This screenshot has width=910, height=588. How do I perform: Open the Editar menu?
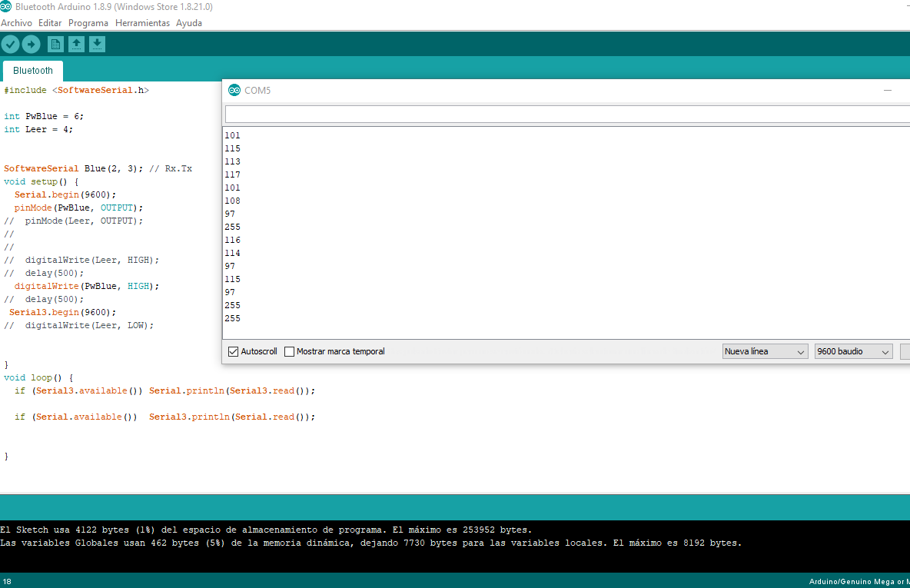[50, 23]
